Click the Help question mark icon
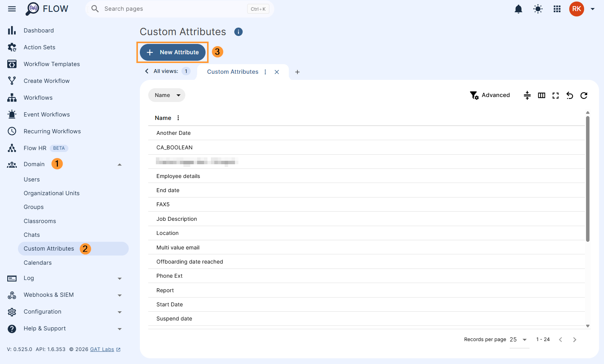The height and width of the screenshot is (364, 604). [x=12, y=328]
